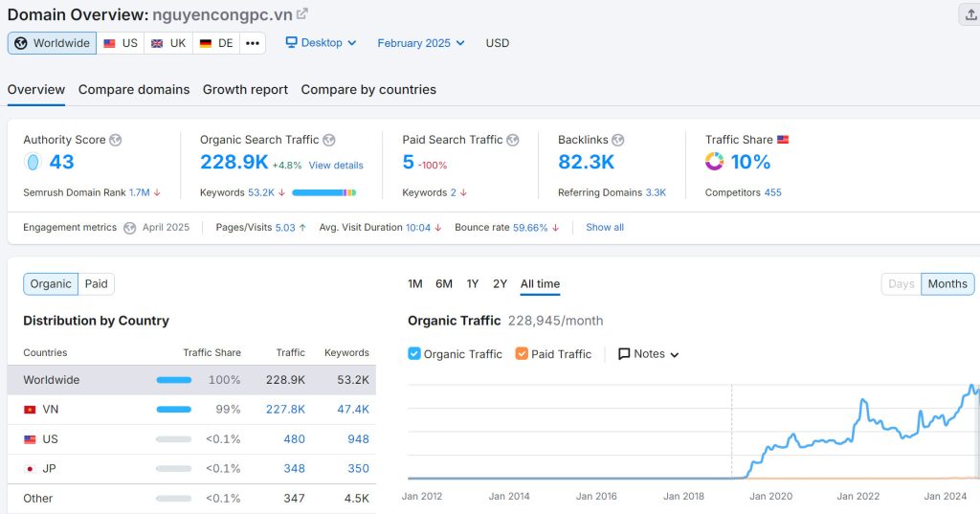Switch chart granularity to Days
The width and height of the screenshot is (980, 514).
pyautogui.click(x=902, y=284)
